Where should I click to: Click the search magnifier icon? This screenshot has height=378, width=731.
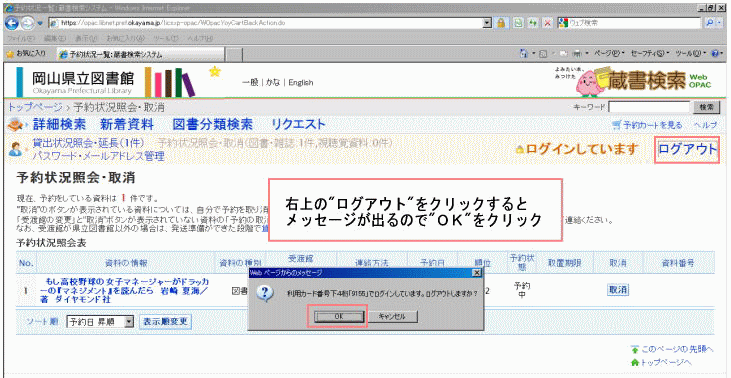[x=710, y=22]
